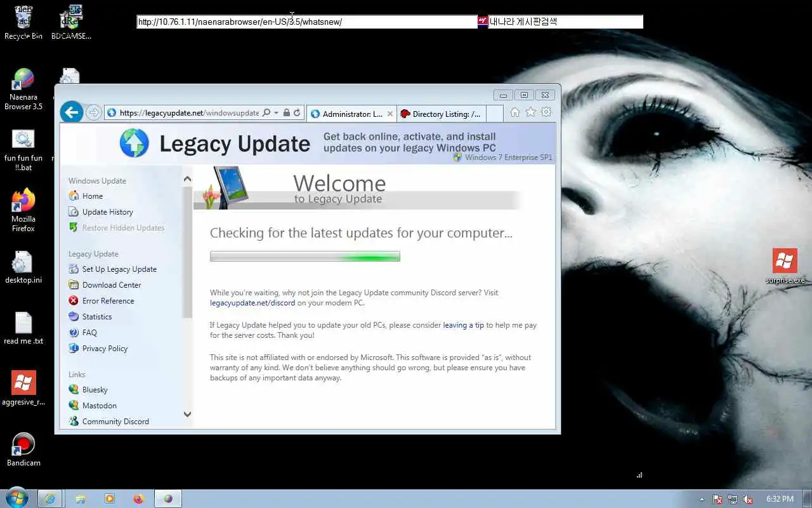Open Home in the Windows Update sidebar

tap(93, 196)
